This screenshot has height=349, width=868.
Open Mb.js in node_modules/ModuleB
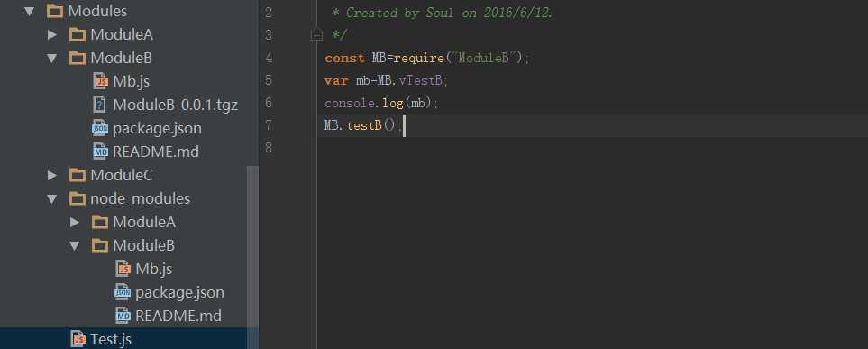(x=154, y=270)
